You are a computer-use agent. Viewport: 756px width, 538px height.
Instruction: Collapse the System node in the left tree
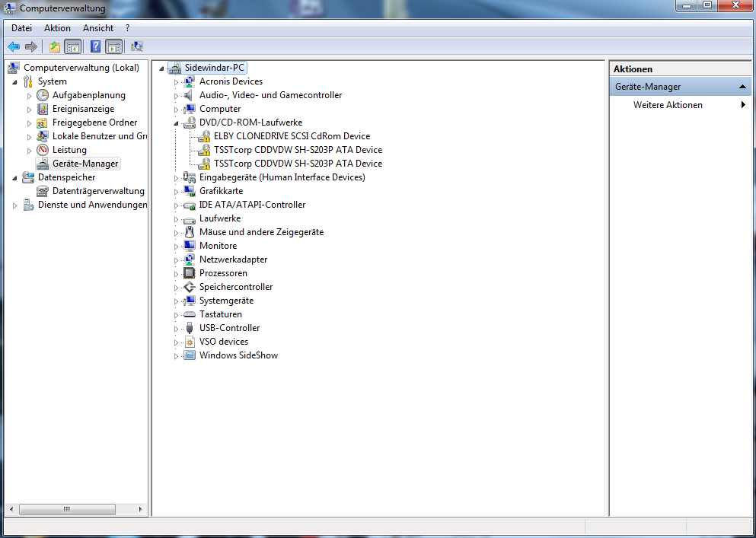tap(15, 82)
